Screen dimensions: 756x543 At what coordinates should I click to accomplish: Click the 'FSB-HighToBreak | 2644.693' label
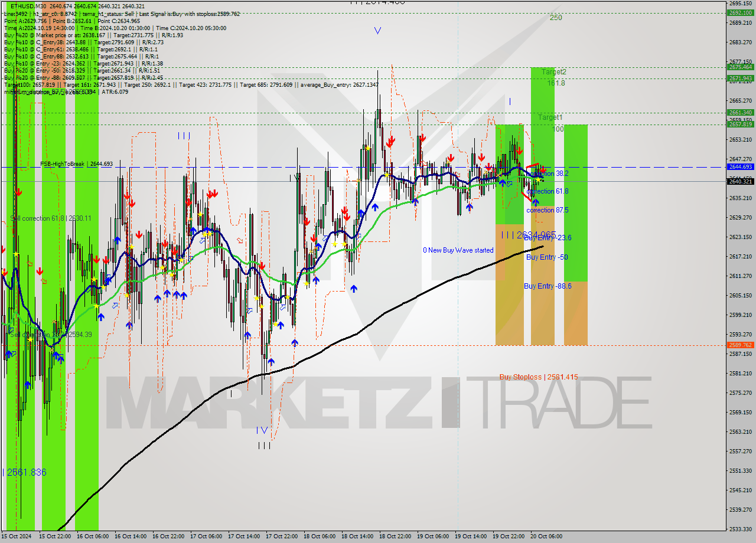pyautogui.click(x=76, y=163)
